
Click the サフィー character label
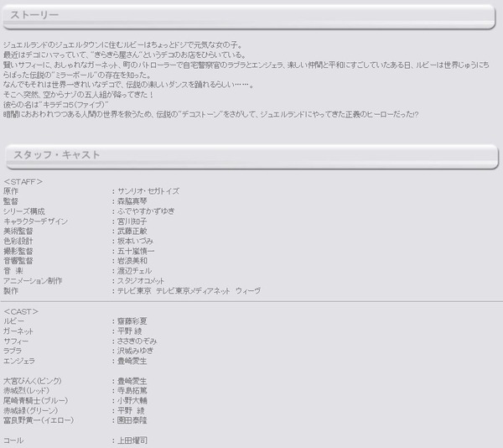16,341
